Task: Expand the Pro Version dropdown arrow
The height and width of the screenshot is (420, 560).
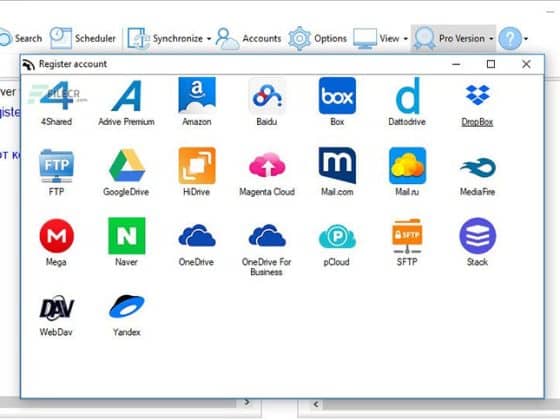Action: pos(491,39)
